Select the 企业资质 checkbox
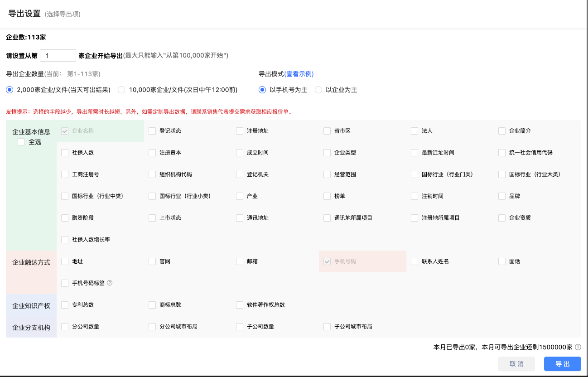Image resolution: width=588 pixels, height=377 pixels. click(502, 218)
